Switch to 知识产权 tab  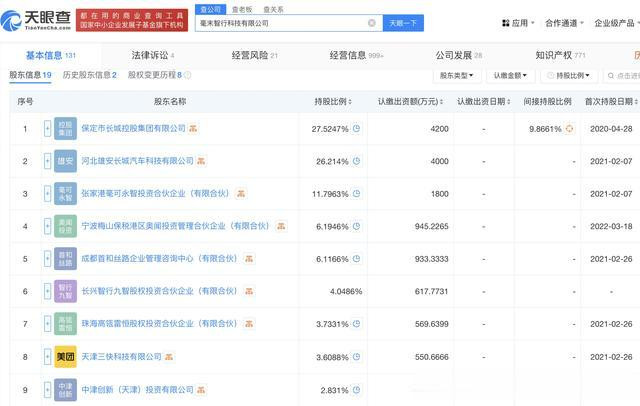[560, 55]
